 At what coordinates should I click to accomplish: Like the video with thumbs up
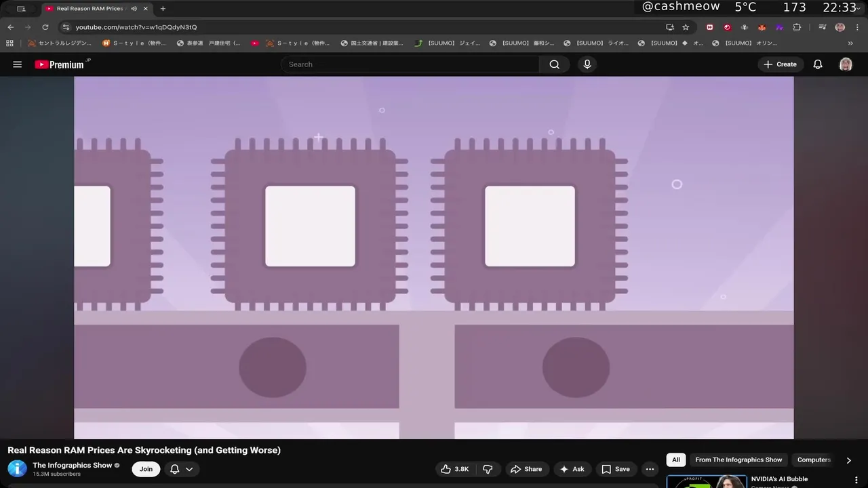454,469
